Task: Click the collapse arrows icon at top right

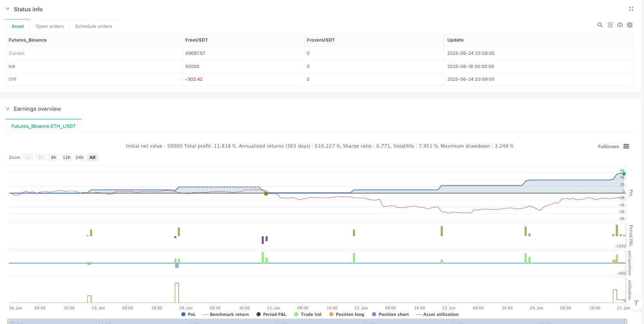Action: coord(631,9)
